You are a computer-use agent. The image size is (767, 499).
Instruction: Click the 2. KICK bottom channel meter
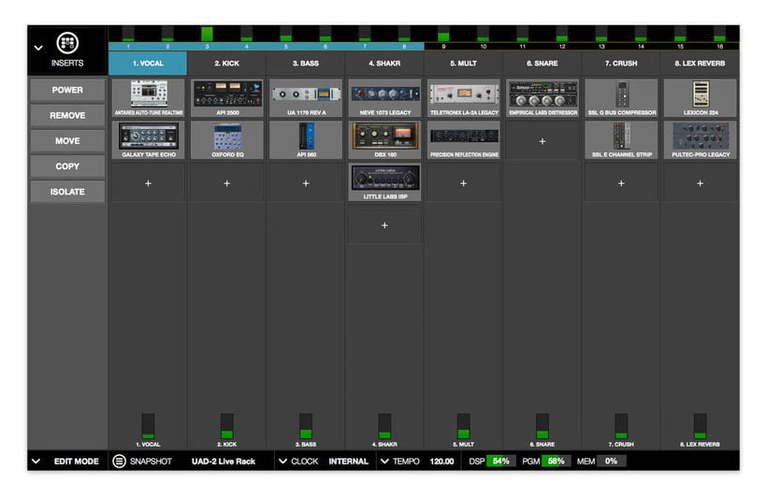[227, 426]
